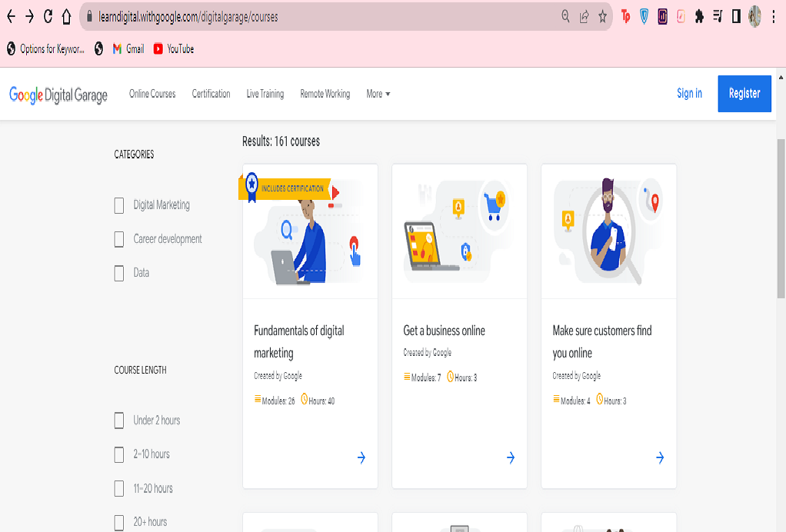The image size is (786, 532).
Task: Click the CATEGORIES heading
Action: coord(134,155)
